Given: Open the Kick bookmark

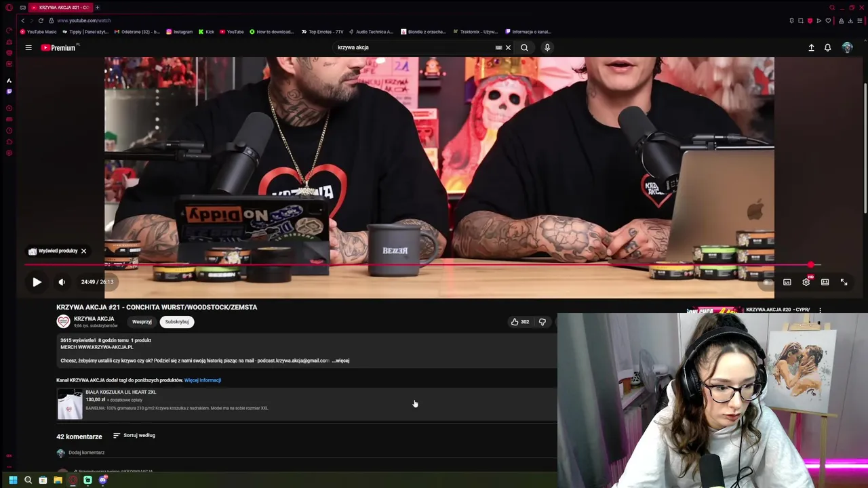Looking at the screenshot, I should (206, 32).
